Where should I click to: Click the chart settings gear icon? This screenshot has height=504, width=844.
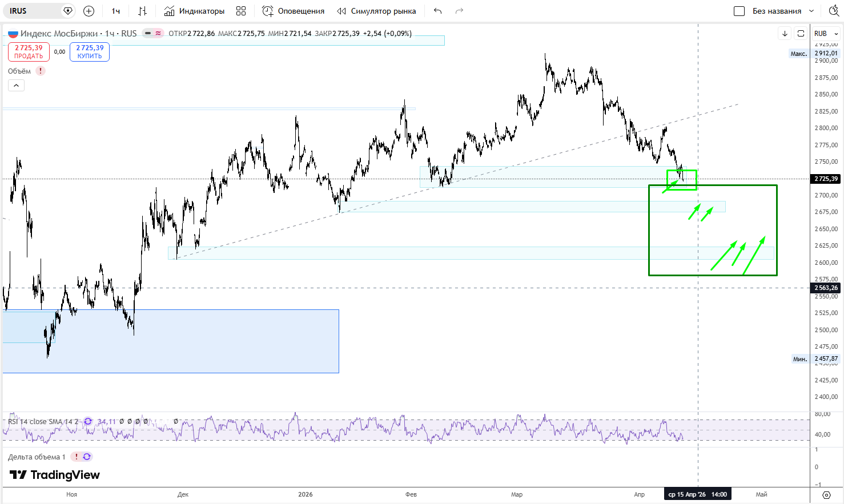(x=826, y=495)
